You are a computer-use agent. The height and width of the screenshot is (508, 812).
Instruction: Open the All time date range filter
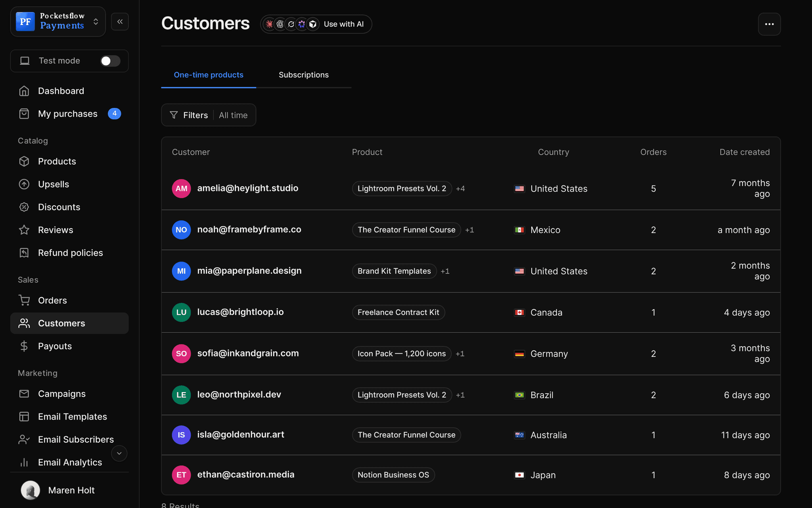tap(233, 115)
